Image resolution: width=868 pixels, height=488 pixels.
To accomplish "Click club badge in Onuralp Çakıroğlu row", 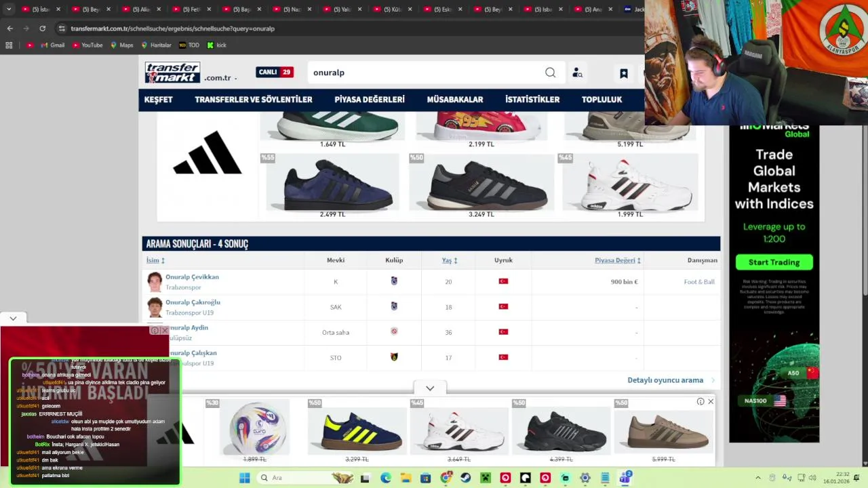I will (394, 306).
